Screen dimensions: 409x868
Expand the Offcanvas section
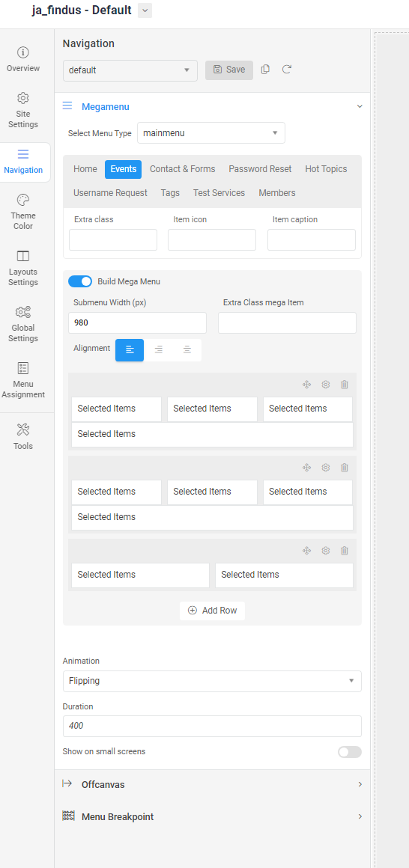tap(212, 784)
